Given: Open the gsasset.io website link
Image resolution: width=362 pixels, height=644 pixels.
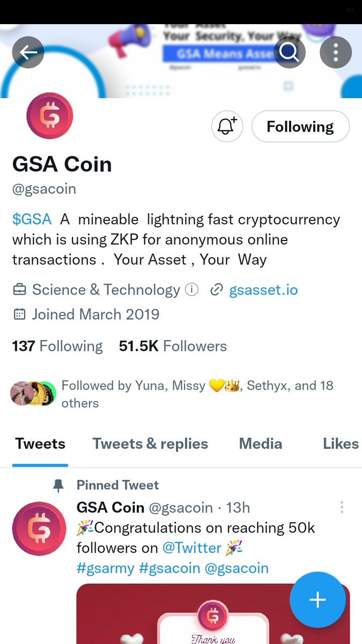Looking at the screenshot, I should (263, 290).
